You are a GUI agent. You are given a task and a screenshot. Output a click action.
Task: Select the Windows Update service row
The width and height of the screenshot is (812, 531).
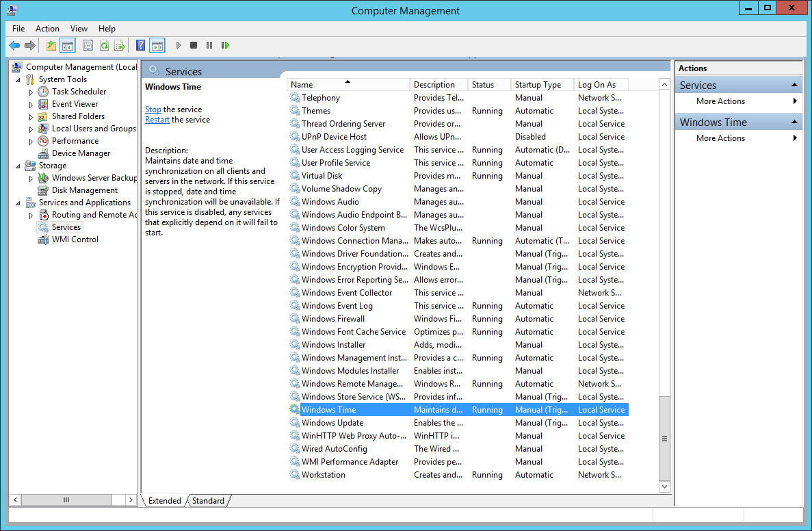pyautogui.click(x=458, y=423)
